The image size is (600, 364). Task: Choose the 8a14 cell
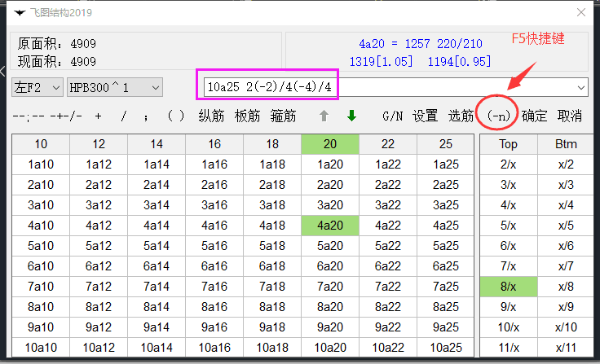pyautogui.click(x=157, y=307)
